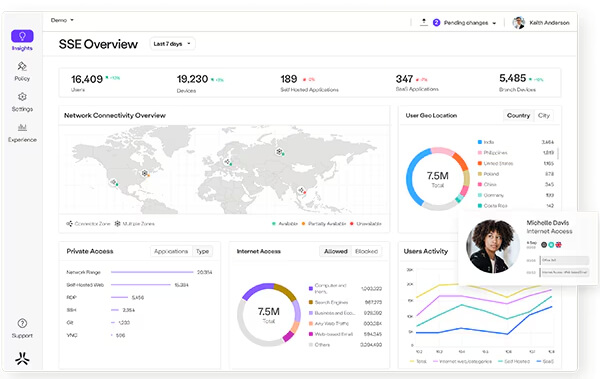The width and height of the screenshot is (600, 379).
Task: Select the connector marker over Russia
Action: coord(279,152)
